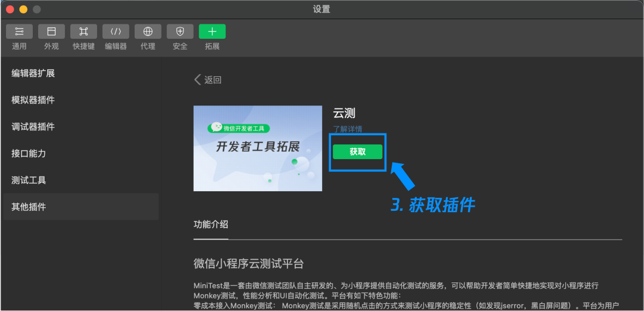This screenshot has width=644, height=311.
Task: Open the 拓展 extensions plus icon
Action: (212, 32)
